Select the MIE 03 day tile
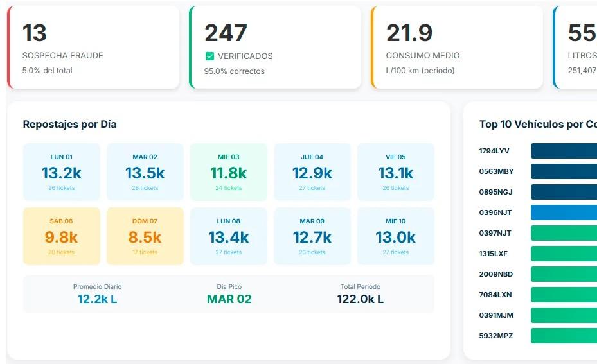Screen dimensions: 597x364 coord(229,172)
